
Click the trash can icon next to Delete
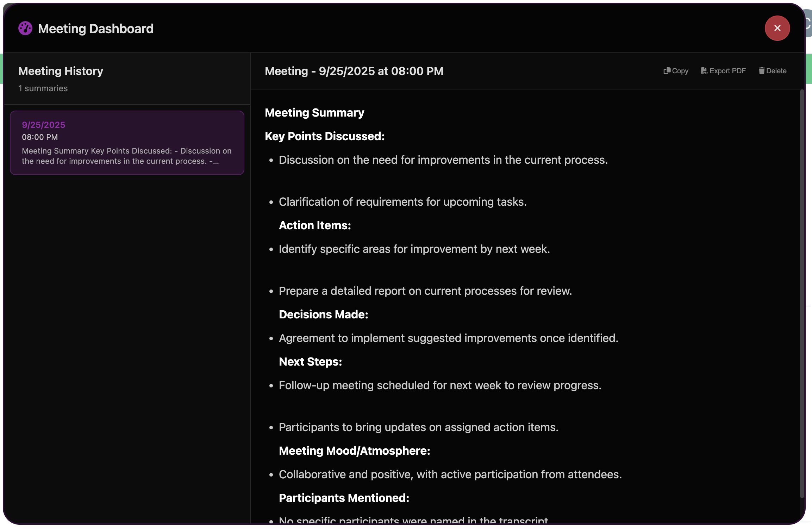(x=761, y=70)
